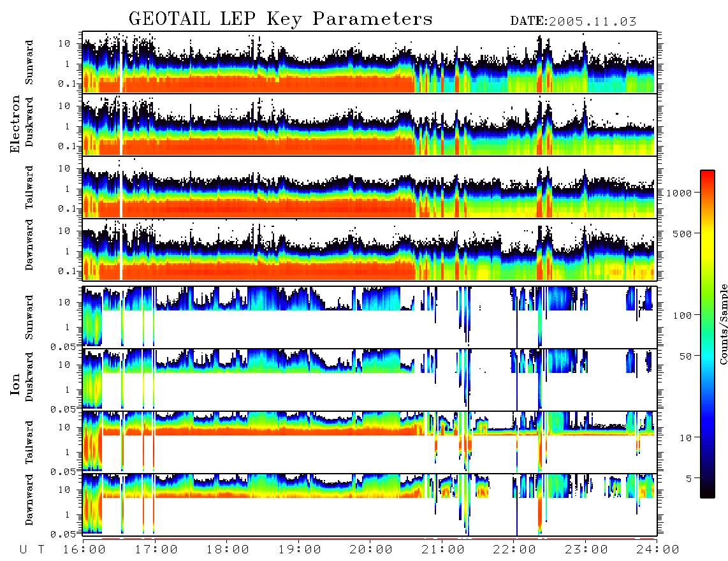Click the 17:00 time axis label
This screenshot has width=728, height=561.
pyautogui.click(x=156, y=550)
